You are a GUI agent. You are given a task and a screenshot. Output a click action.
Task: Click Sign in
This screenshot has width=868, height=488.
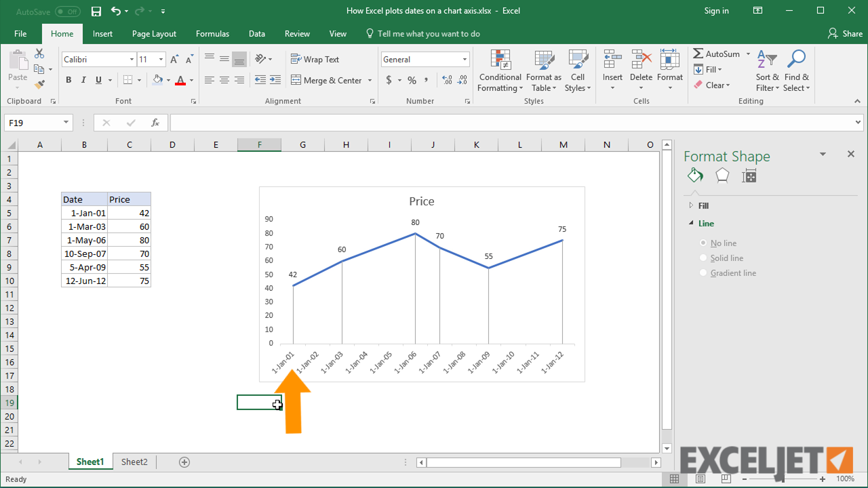click(x=717, y=11)
